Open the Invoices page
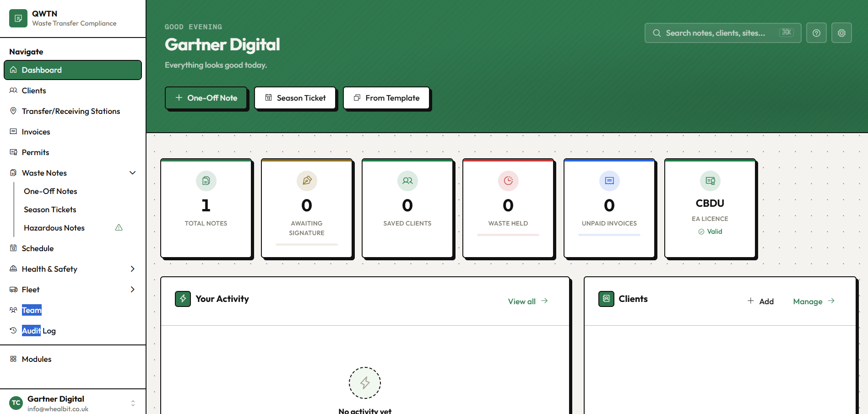 73,132
